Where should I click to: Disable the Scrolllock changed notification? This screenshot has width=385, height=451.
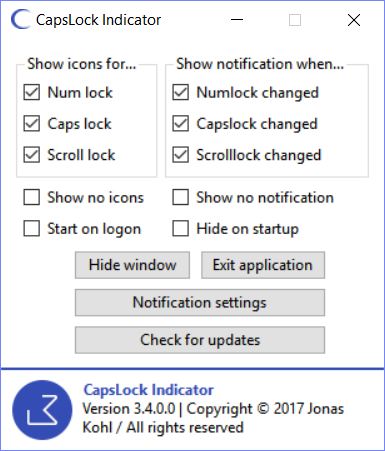[x=180, y=155]
